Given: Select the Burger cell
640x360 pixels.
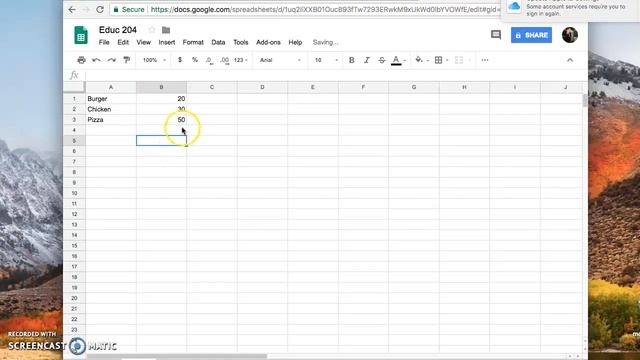Looking at the screenshot, I should [x=111, y=99].
